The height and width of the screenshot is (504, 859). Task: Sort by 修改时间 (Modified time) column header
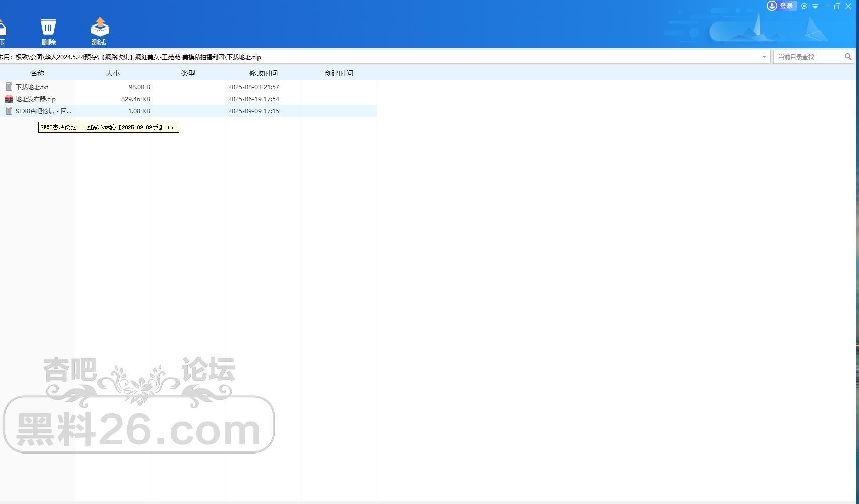pyautogui.click(x=263, y=73)
